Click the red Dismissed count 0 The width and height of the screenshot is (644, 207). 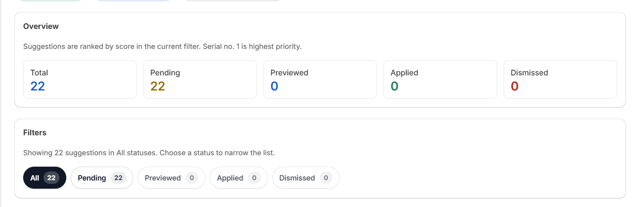(514, 86)
